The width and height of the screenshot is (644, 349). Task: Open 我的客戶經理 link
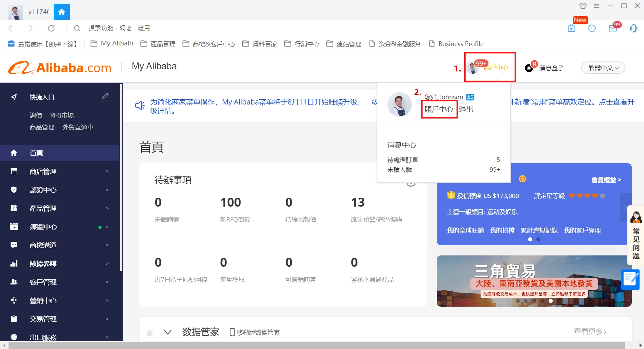pyautogui.click(x=582, y=231)
